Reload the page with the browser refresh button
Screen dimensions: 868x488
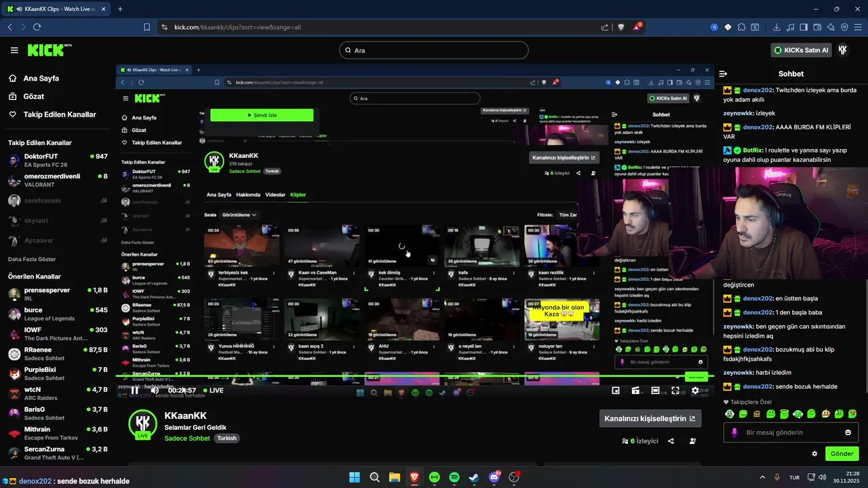tap(37, 27)
